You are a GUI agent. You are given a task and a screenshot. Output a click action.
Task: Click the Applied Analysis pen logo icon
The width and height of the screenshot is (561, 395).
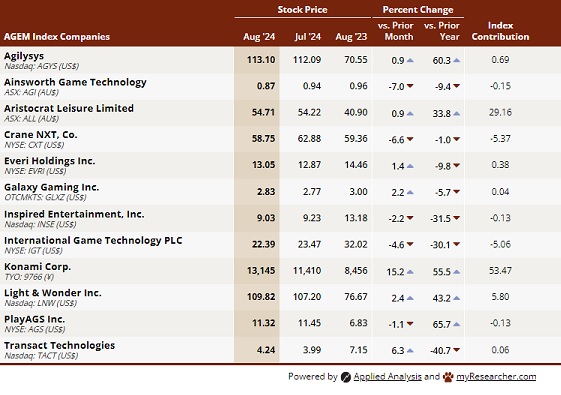346,377
